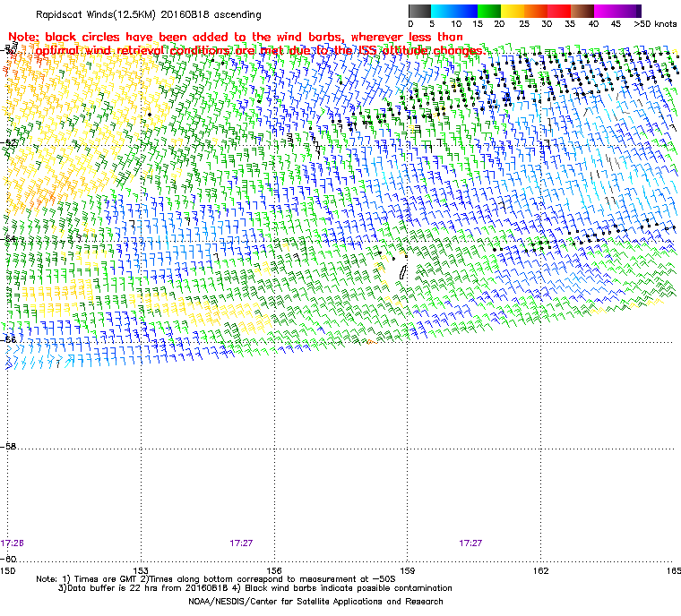Click the purple '17:28' time label

13,543
